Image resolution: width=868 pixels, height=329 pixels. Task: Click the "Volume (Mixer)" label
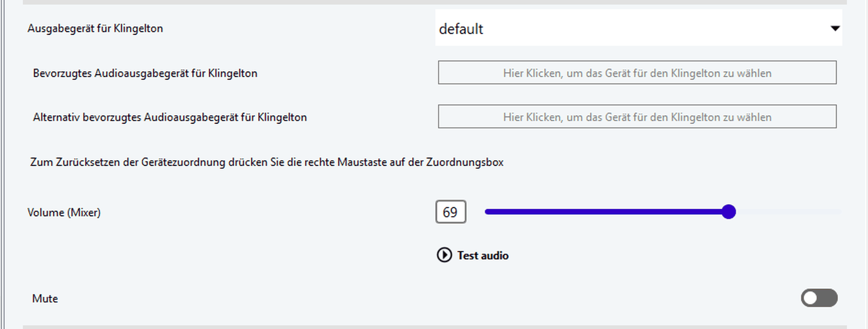point(64,212)
